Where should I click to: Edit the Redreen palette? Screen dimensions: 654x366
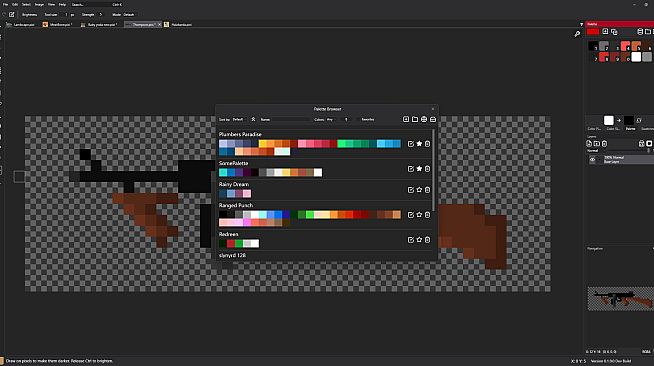[410, 240]
